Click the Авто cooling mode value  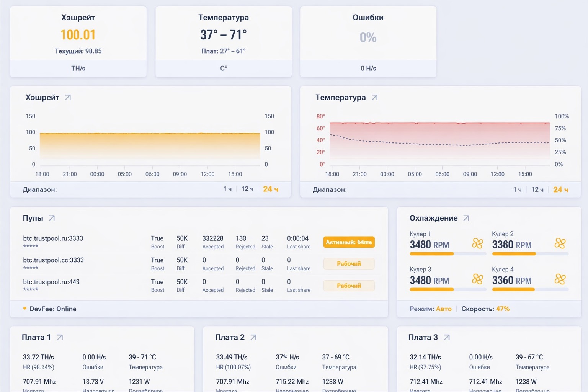(444, 309)
